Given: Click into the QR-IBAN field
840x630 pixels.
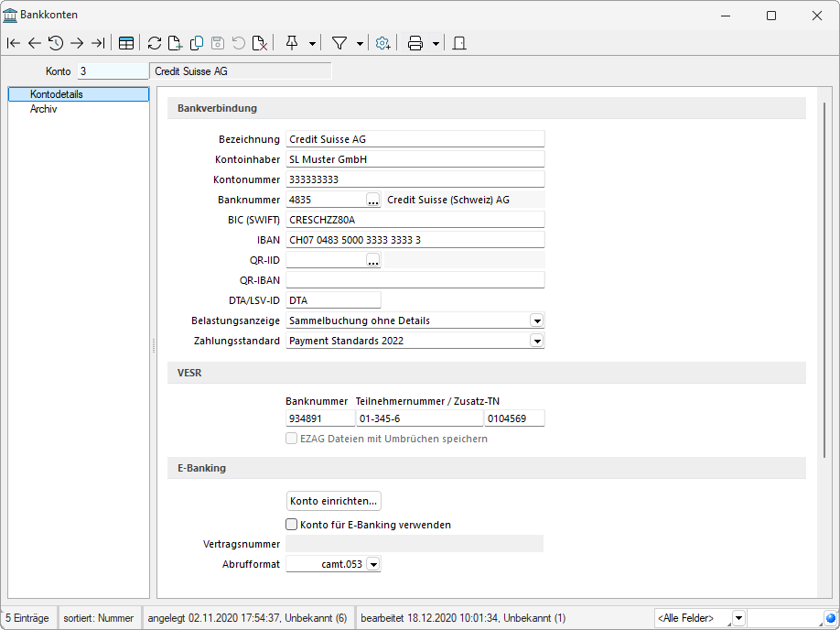Looking at the screenshot, I should 415,280.
